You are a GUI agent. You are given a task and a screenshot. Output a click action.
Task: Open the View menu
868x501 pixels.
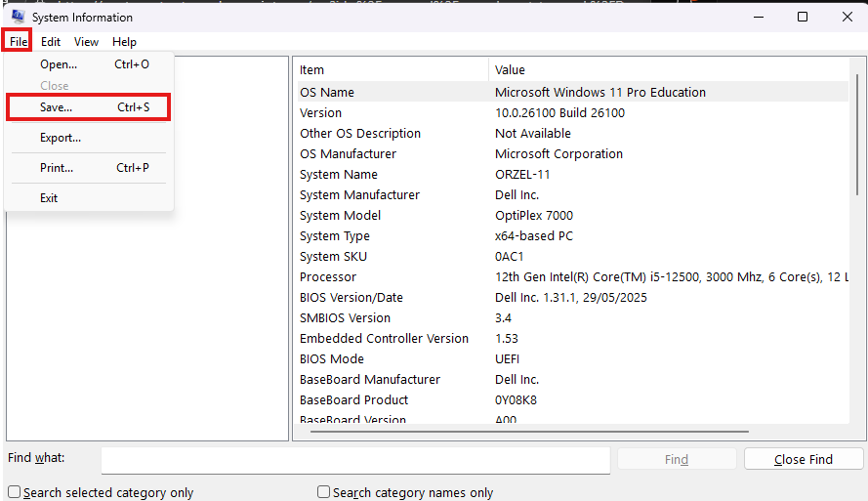[x=86, y=42]
